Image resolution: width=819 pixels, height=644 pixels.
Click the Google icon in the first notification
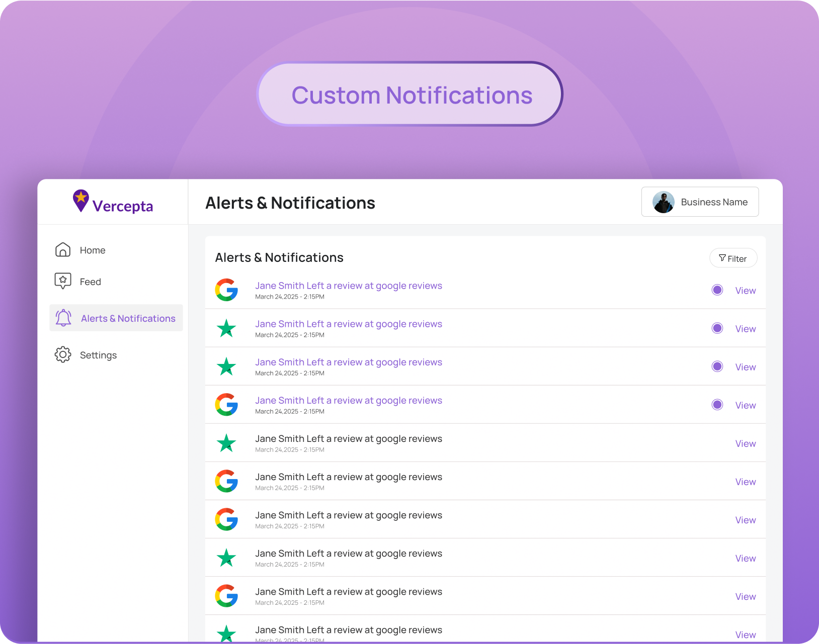pos(226,290)
